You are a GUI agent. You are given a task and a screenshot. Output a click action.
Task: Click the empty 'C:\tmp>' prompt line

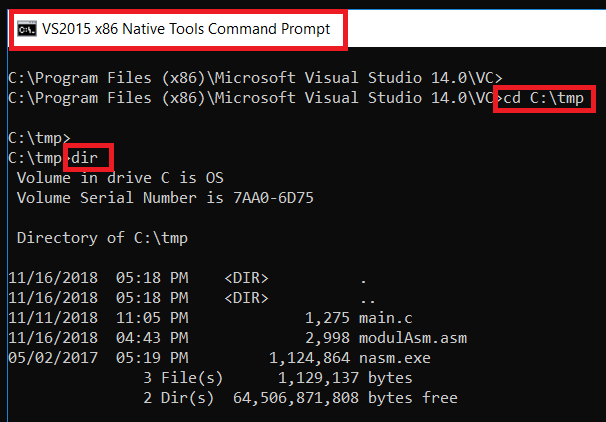tap(39, 138)
